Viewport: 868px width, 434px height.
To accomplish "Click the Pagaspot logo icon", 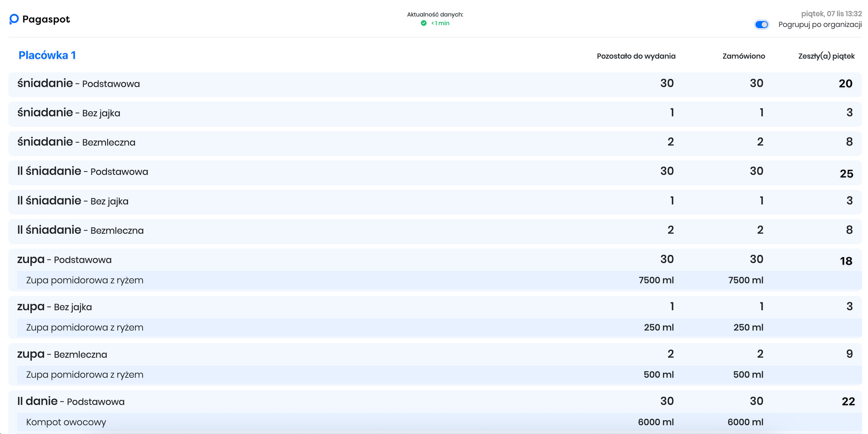I will tap(14, 19).
